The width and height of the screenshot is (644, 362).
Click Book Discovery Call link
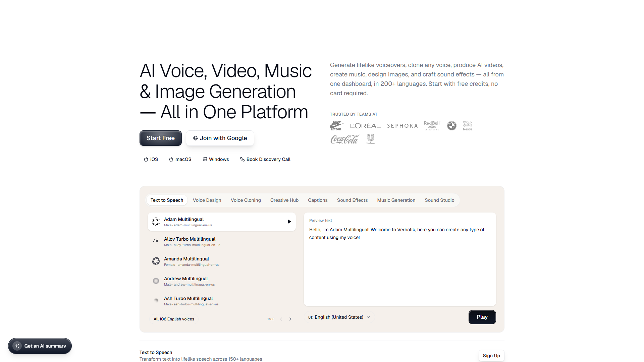[265, 159]
